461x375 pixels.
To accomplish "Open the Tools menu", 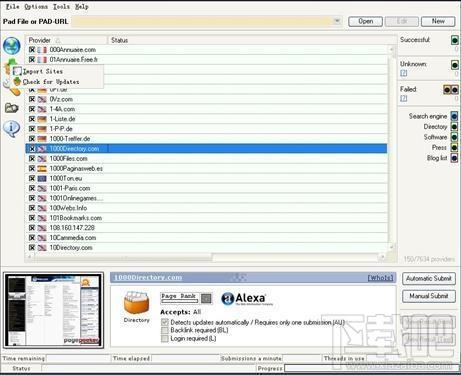I will pos(61,7).
